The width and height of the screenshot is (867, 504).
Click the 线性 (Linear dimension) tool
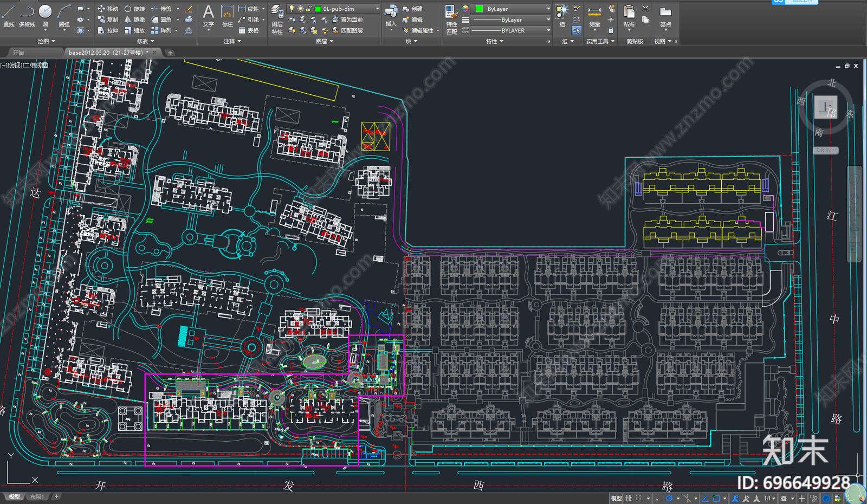click(248, 9)
